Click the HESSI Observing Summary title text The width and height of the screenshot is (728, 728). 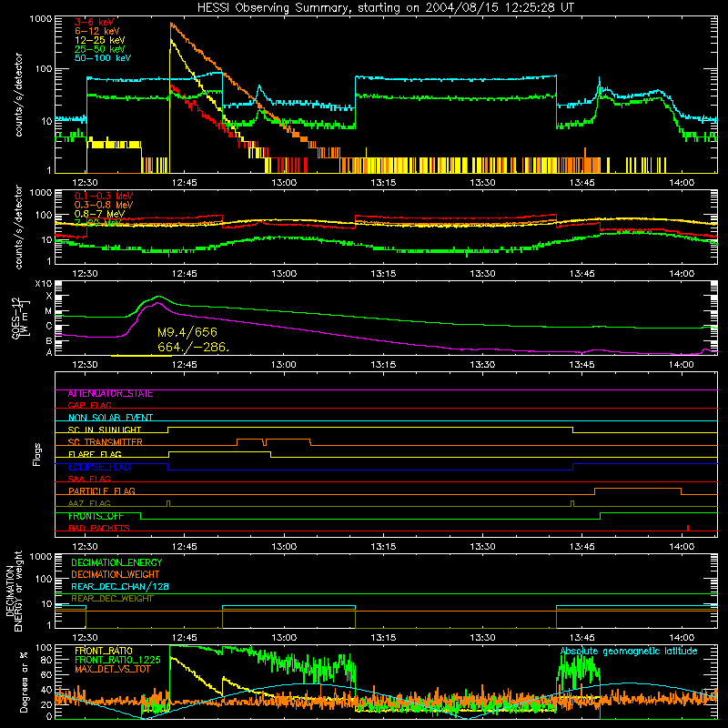tap(386, 7)
